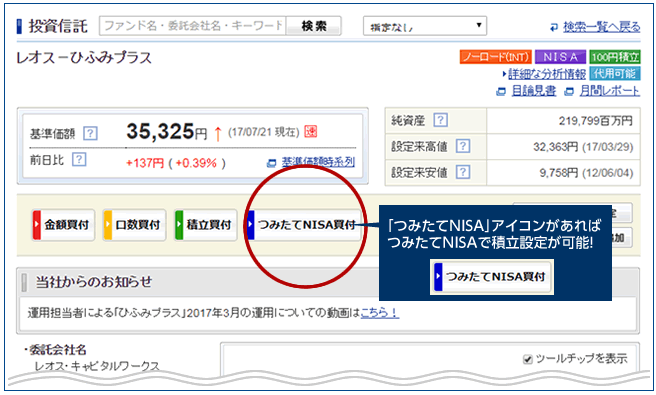Click the help icon next to 設定来安値
The image size is (656, 395).
pyautogui.click(x=463, y=172)
